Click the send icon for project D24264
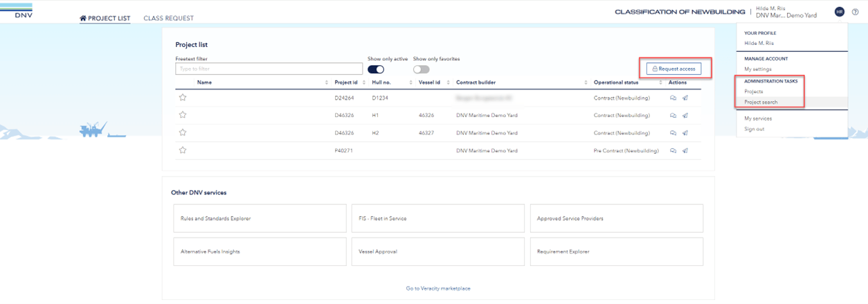This screenshot has width=868, height=304. click(x=685, y=98)
